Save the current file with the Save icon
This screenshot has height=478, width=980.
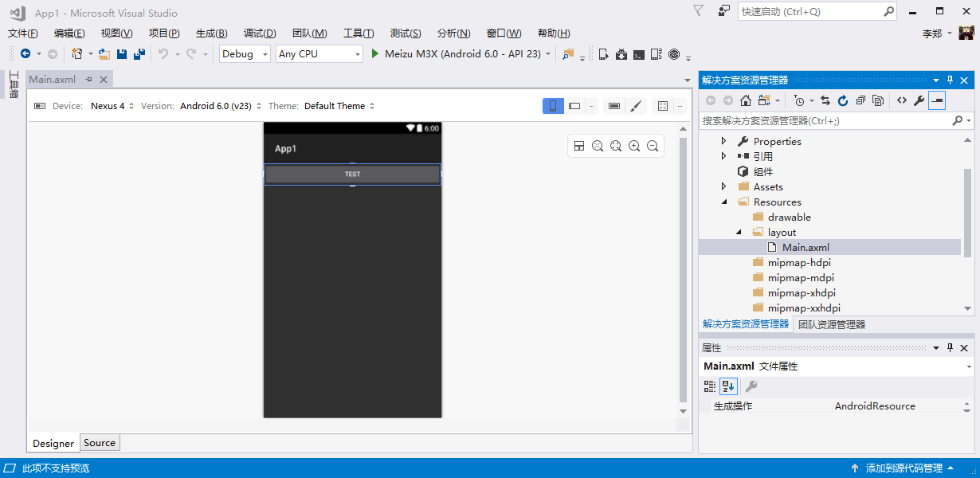(x=122, y=54)
